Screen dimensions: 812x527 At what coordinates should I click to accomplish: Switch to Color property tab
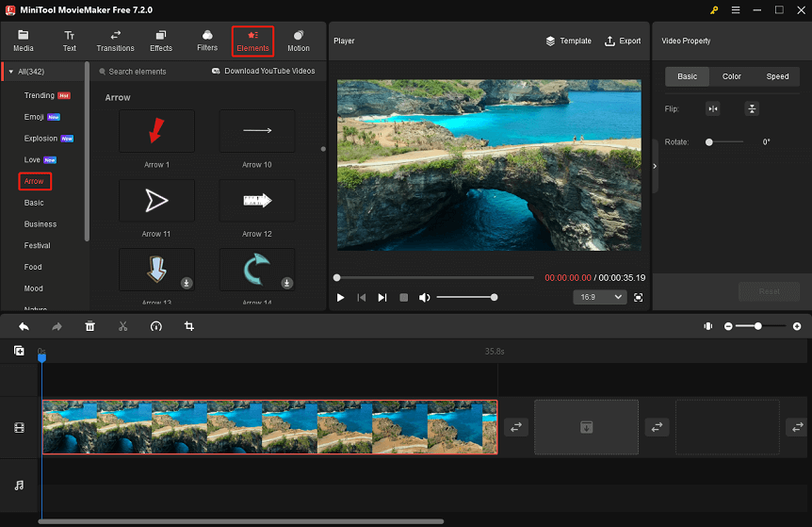tap(732, 76)
